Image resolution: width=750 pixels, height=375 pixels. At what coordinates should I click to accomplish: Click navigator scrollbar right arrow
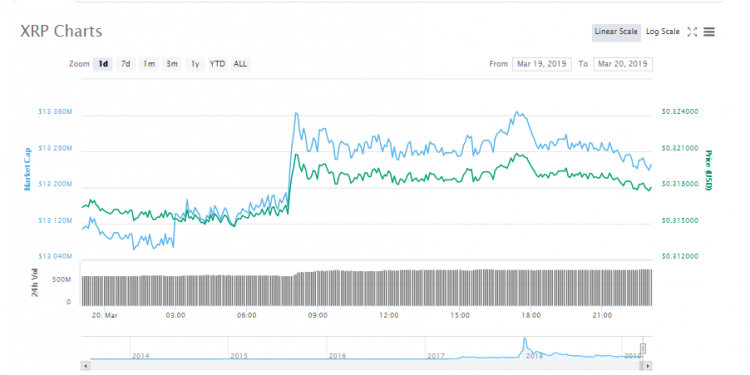point(647,366)
